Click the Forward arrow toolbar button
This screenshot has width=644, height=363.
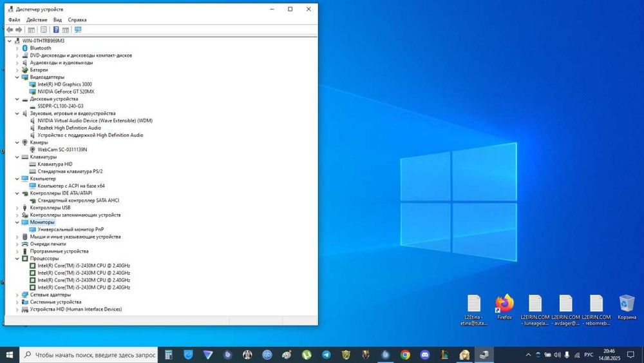tap(19, 30)
